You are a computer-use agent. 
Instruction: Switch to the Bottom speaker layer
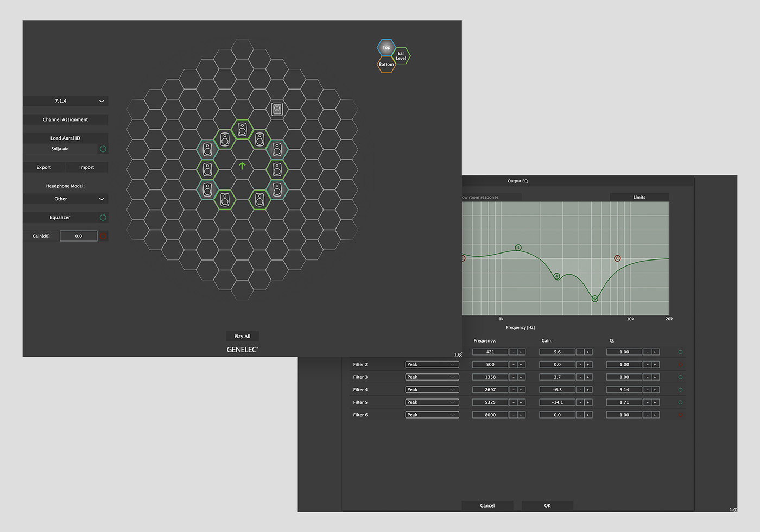pos(386,65)
